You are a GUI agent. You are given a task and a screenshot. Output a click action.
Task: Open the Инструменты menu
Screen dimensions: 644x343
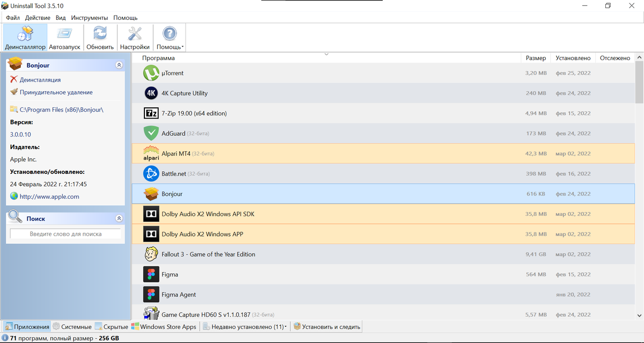[x=90, y=18]
